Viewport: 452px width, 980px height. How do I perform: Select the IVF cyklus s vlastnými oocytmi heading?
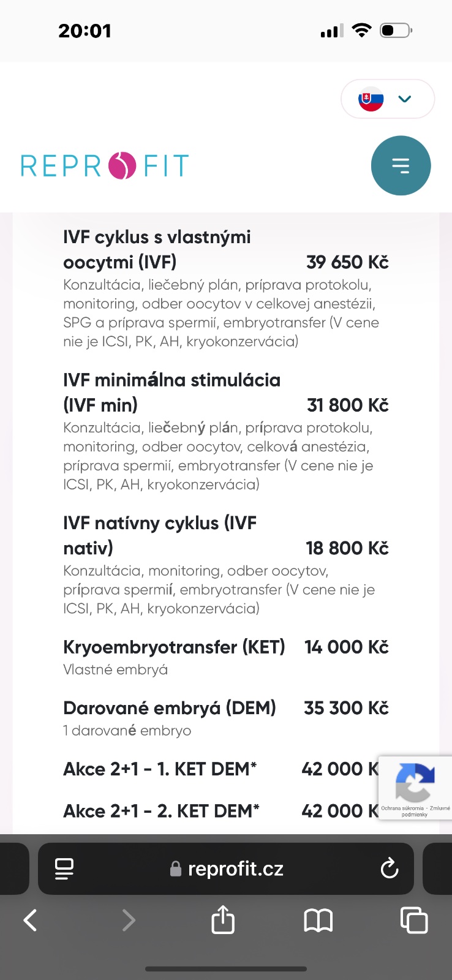(x=157, y=249)
